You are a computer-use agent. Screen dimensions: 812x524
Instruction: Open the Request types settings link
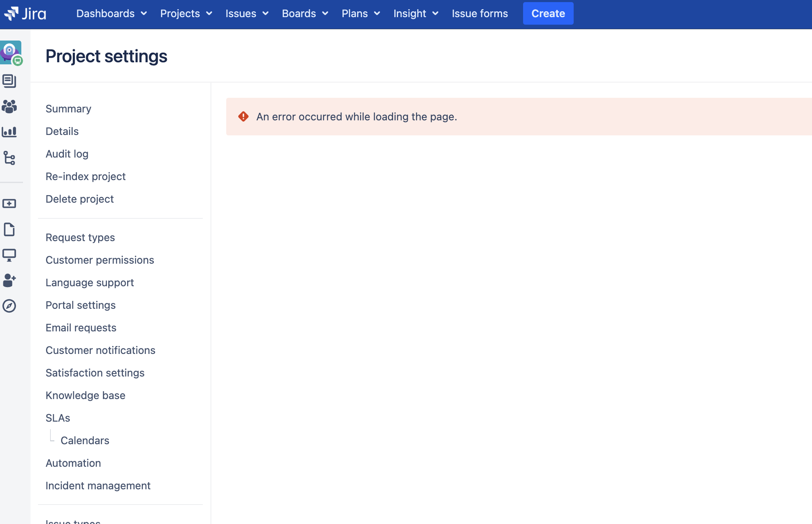80,237
